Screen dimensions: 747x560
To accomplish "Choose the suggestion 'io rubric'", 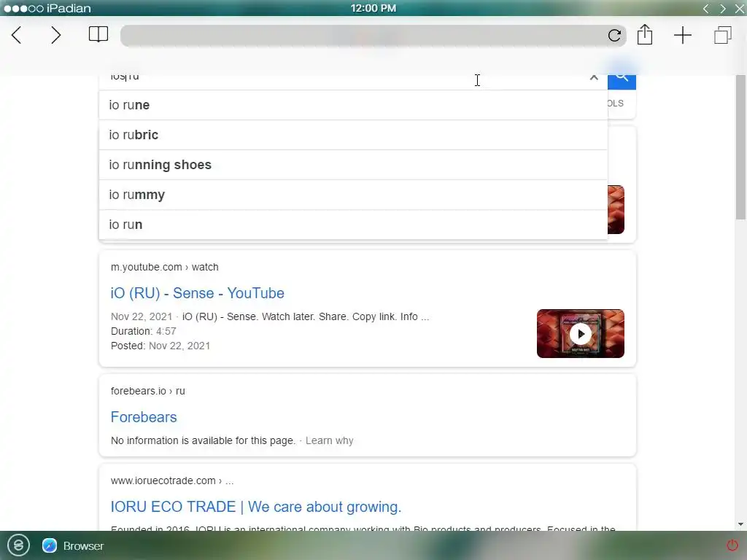I will [353, 135].
